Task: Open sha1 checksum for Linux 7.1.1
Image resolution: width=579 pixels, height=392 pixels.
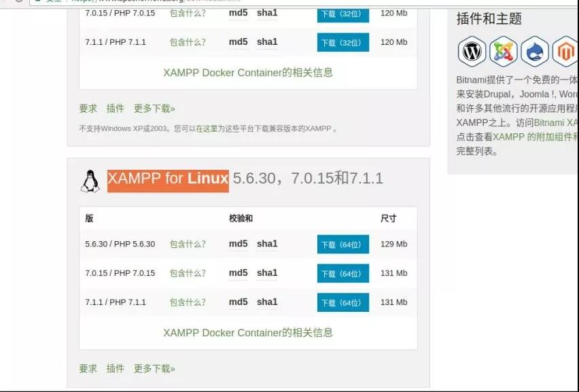Action: click(267, 302)
